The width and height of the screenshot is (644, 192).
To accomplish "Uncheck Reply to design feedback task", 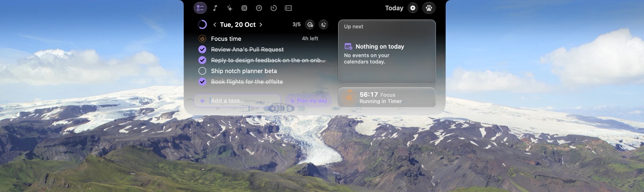I will 202,60.
